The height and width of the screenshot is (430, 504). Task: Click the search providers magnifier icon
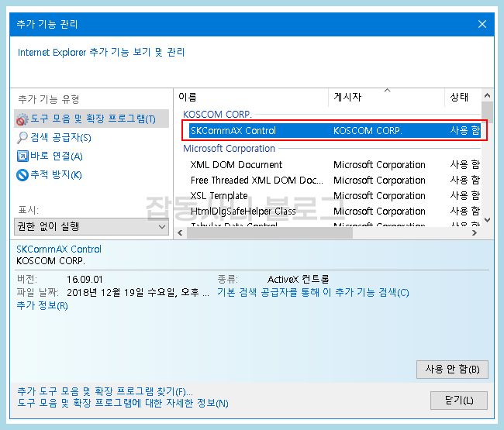point(22,138)
